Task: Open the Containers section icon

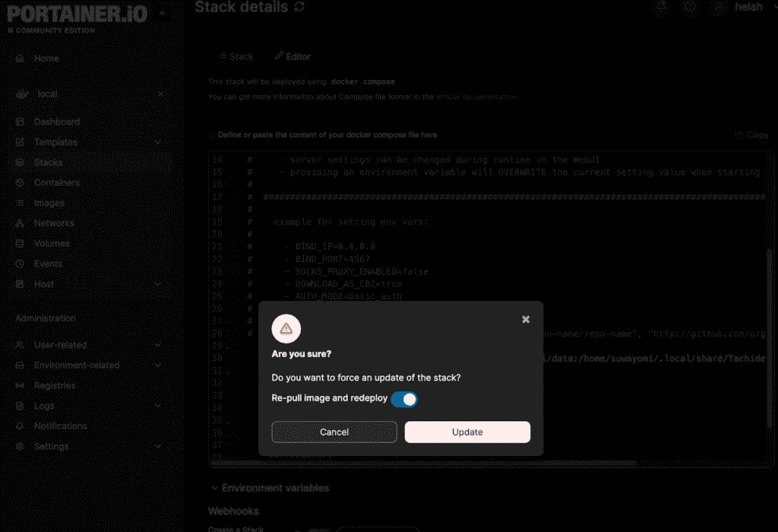Action: (x=21, y=183)
